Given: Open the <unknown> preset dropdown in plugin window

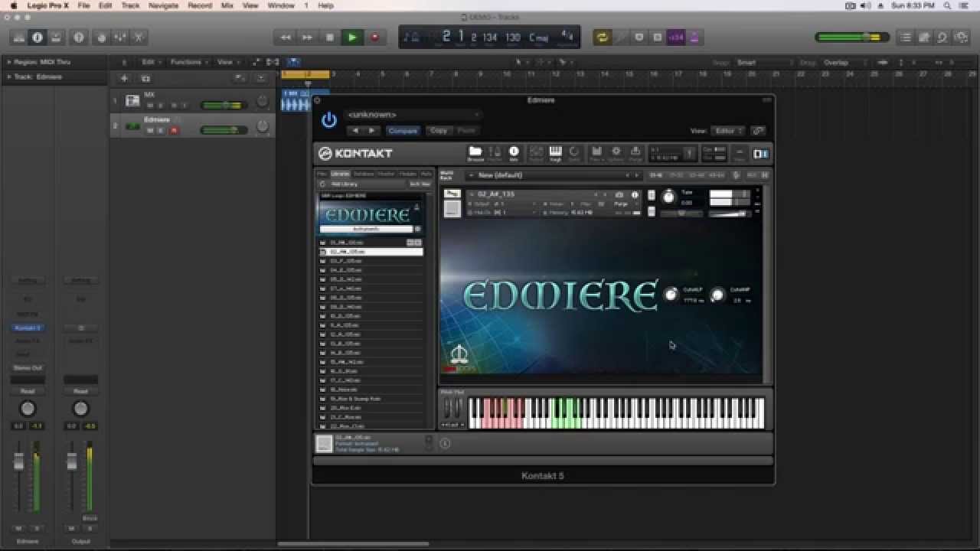Looking at the screenshot, I should click(413, 115).
